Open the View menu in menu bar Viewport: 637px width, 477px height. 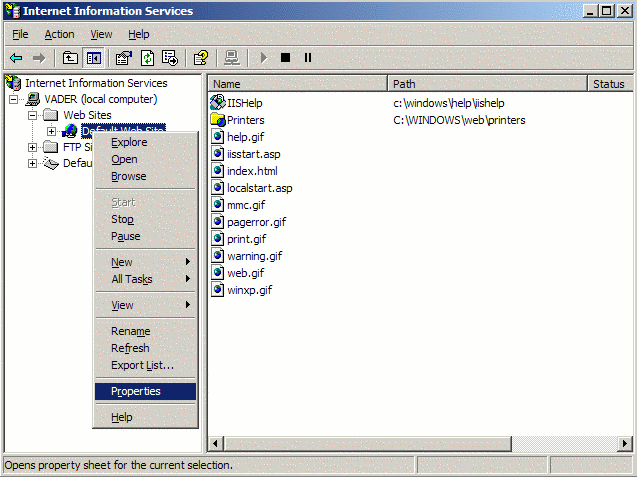101,35
